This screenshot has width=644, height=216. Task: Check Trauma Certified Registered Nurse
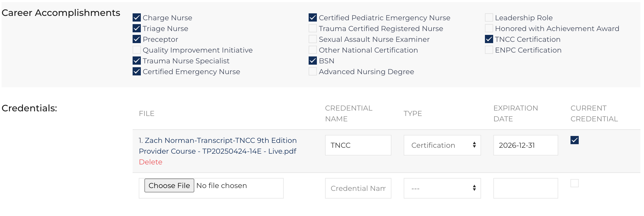pos(313,28)
